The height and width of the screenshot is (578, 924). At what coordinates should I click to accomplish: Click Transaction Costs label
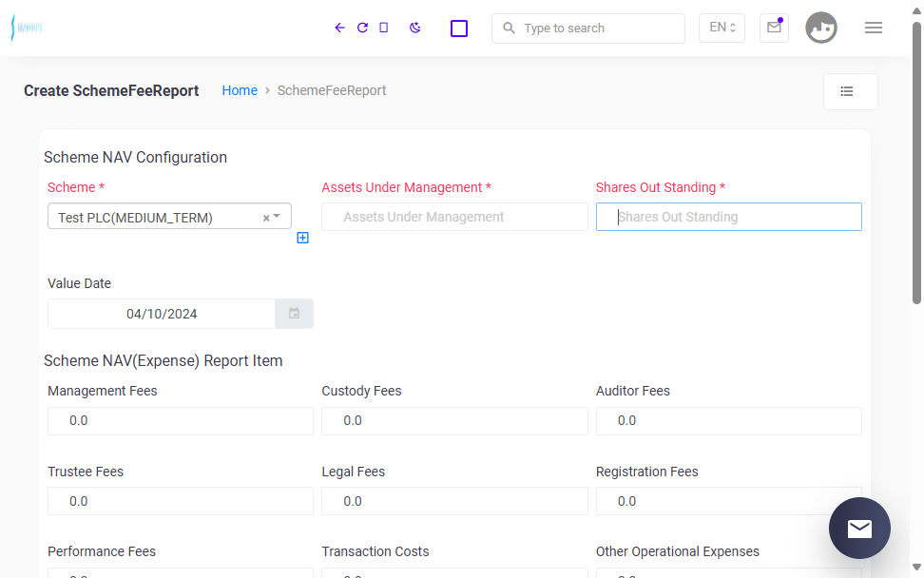[x=375, y=551]
